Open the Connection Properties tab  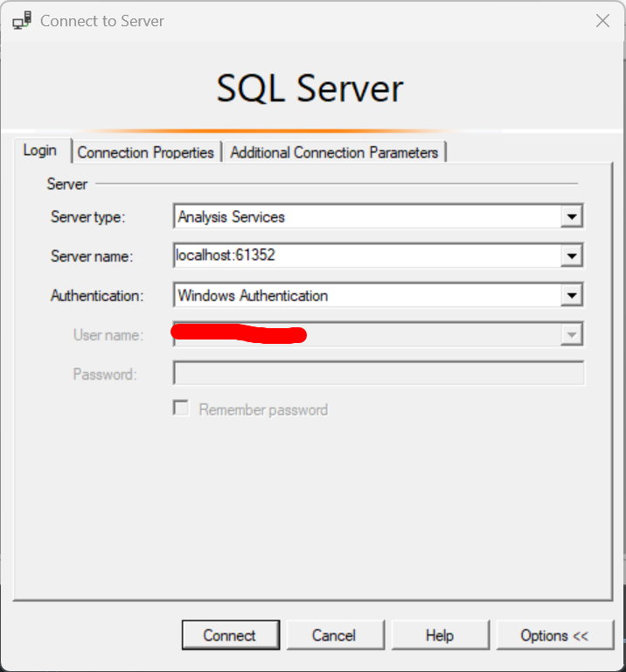[x=146, y=152]
